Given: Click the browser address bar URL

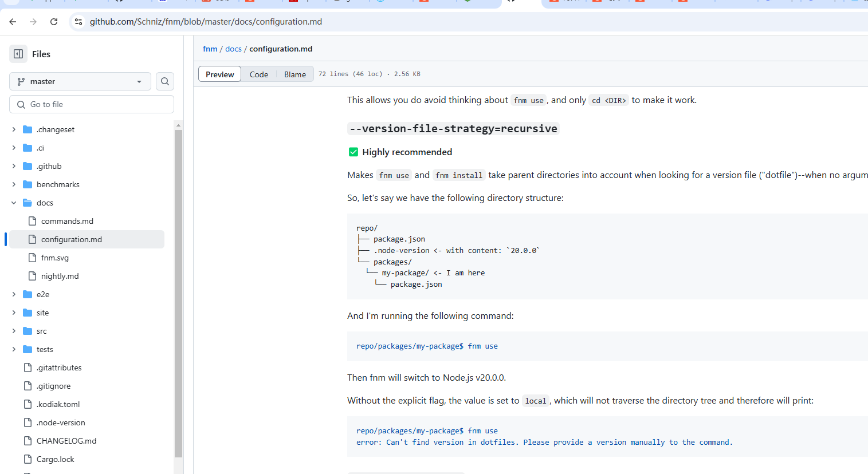Looking at the screenshot, I should (206, 22).
